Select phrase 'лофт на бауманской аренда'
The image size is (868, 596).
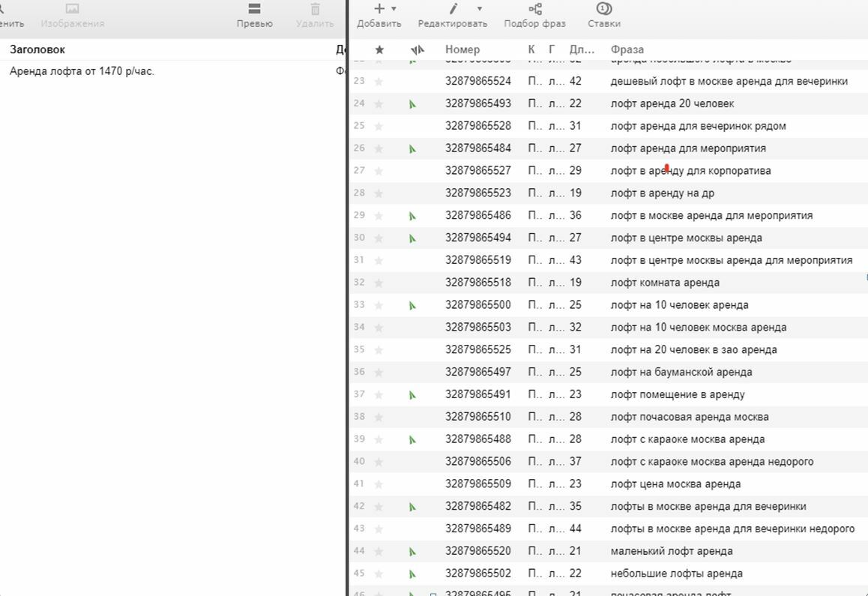pos(681,373)
